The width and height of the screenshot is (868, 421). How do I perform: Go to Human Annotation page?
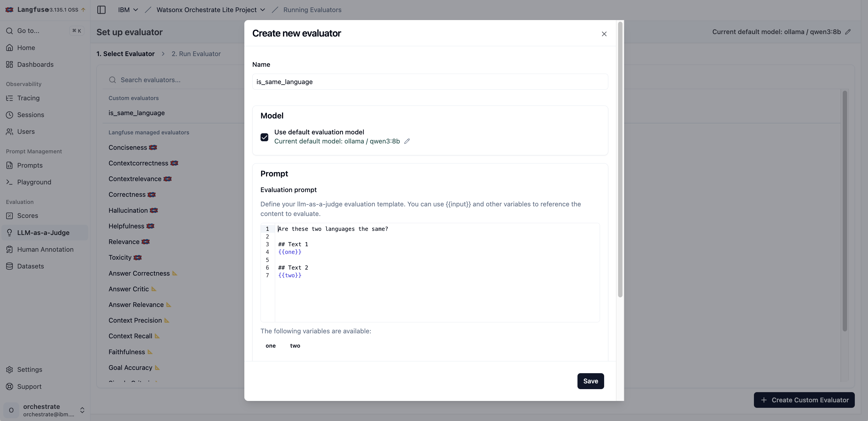(x=45, y=249)
